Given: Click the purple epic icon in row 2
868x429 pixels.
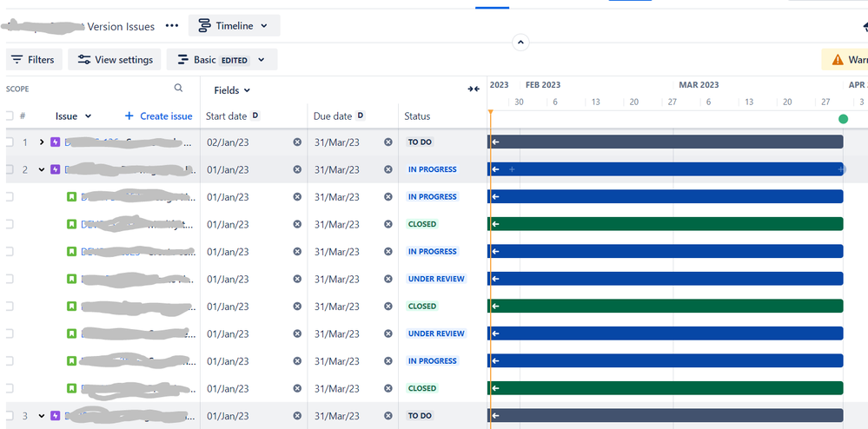Looking at the screenshot, I should coord(55,169).
